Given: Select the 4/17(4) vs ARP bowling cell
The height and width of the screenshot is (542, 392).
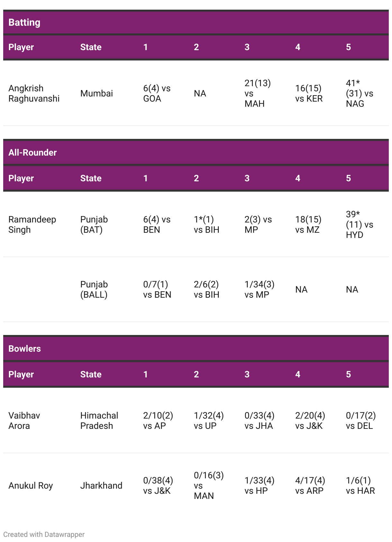Looking at the screenshot, I should [310, 485].
